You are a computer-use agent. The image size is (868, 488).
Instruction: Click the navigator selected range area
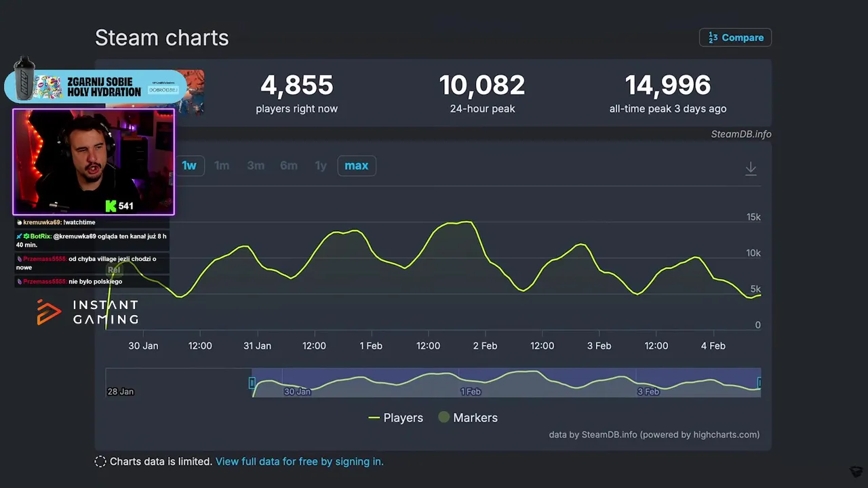(506, 383)
